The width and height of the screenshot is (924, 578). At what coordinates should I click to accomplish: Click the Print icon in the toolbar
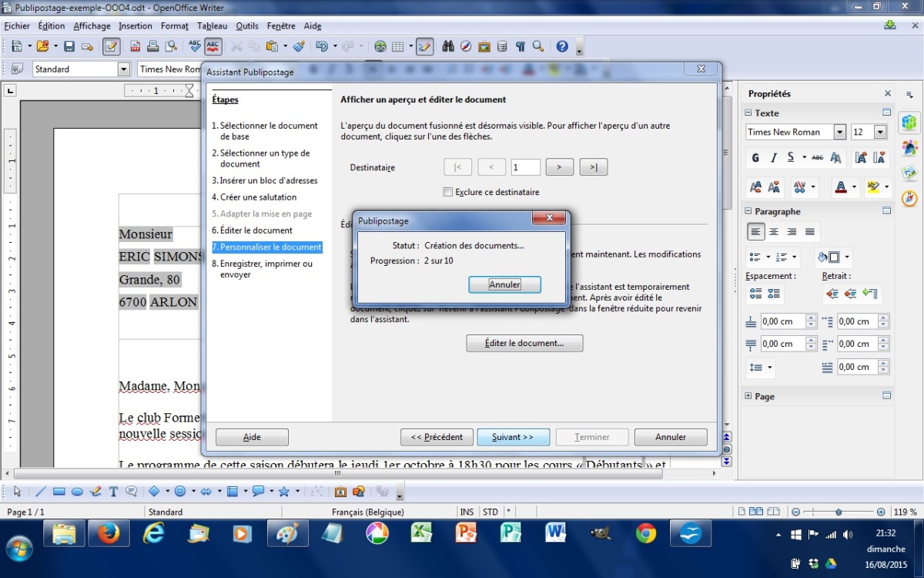click(x=153, y=46)
